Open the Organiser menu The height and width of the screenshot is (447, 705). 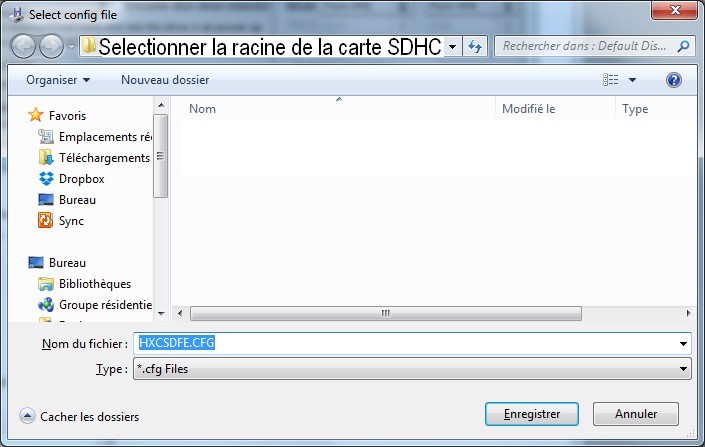coord(58,80)
